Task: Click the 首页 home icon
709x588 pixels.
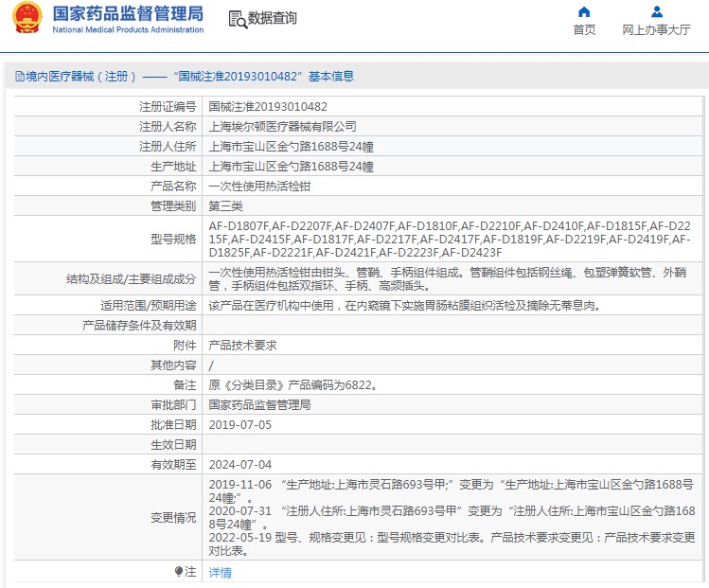Action: coord(584,11)
